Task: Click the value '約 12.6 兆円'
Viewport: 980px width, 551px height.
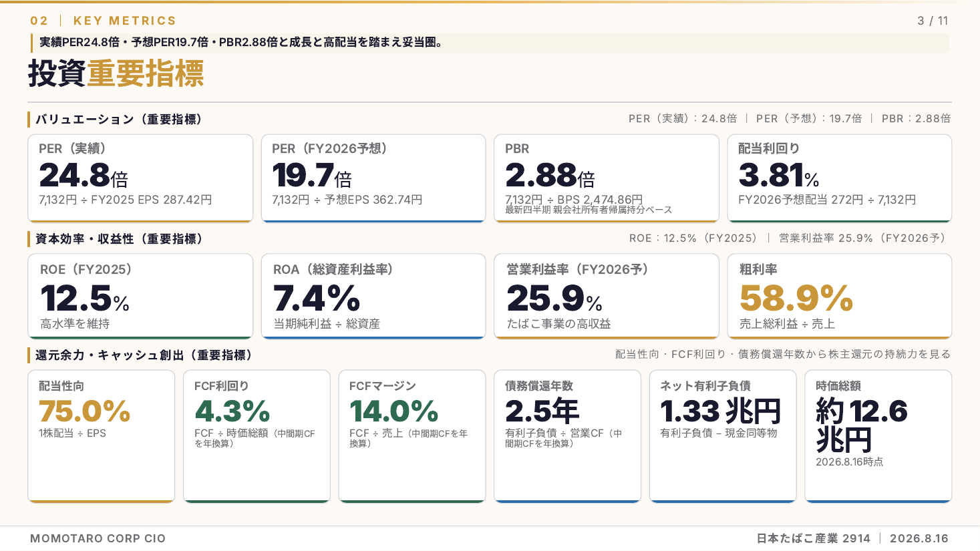Action: (x=862, y=425)
